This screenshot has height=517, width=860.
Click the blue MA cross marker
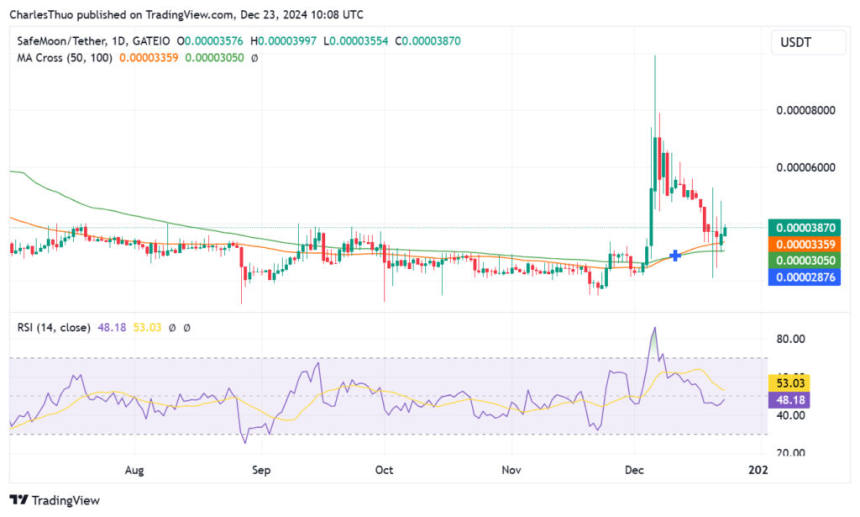(676, 256)
